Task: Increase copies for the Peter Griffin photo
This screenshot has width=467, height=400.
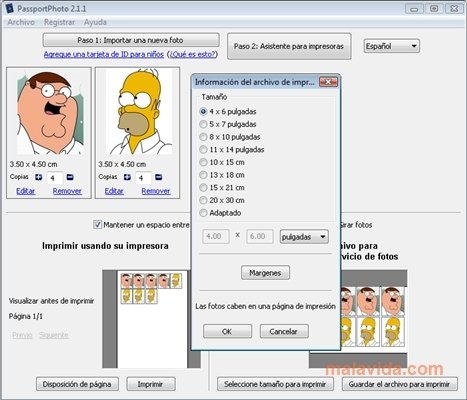Action: (x=39, y=177)
